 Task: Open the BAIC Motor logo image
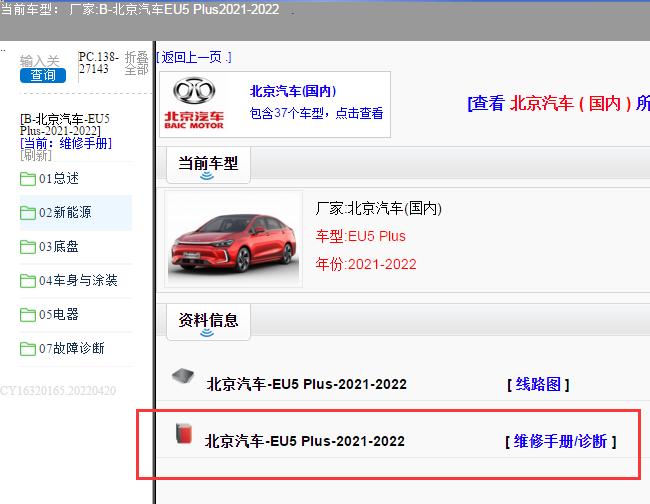click(x=194, y=104)
